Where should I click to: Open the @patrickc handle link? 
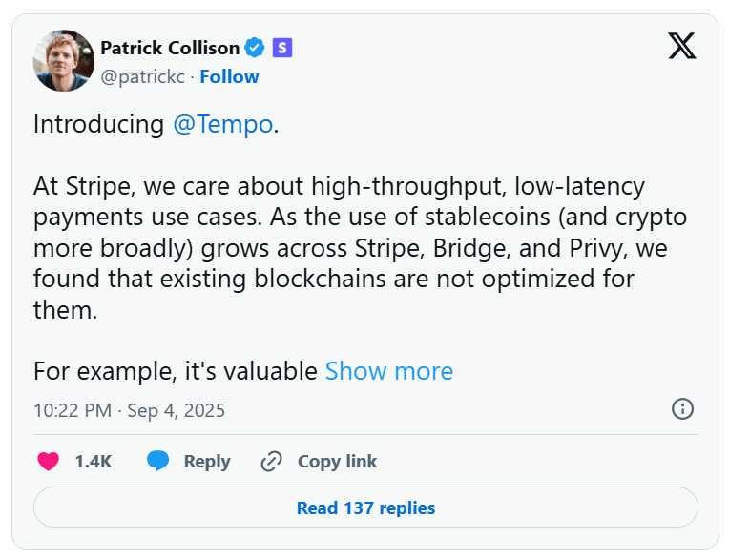(141, 76)
